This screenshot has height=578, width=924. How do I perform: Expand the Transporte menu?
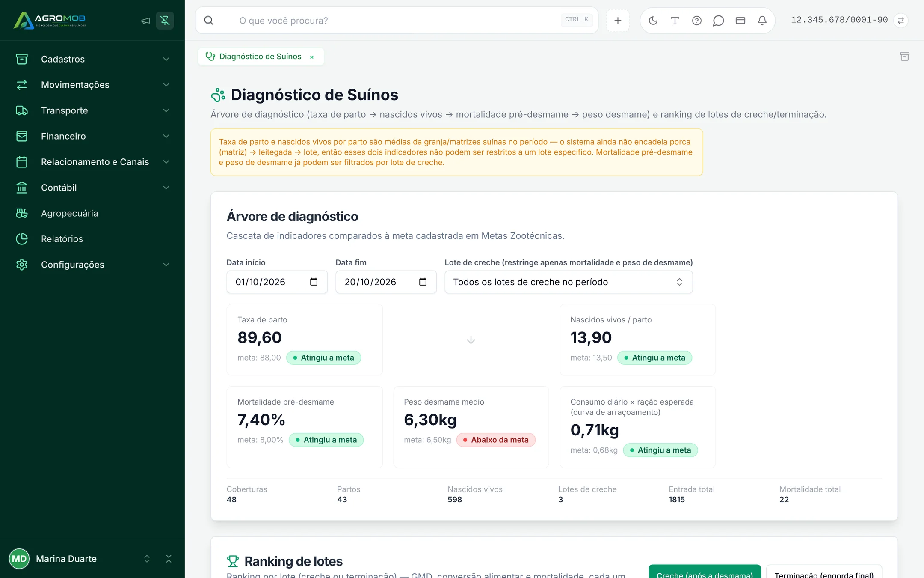92,110
